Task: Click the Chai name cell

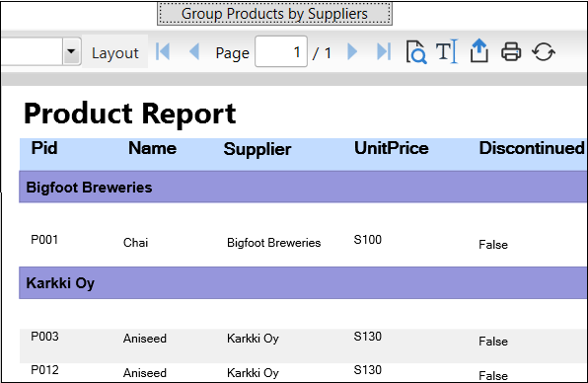Action: (x=135, y=243)
